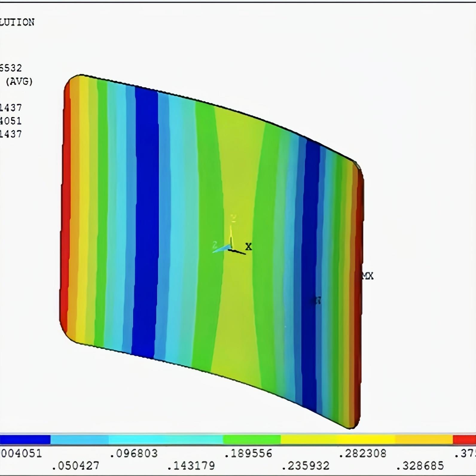Click the X axis label of the triad
The height and width of the screenshot is (476, 476).
click(x=248, y=247)
